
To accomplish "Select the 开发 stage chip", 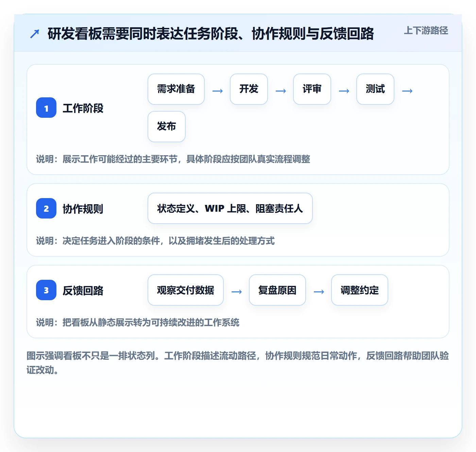I will [x=249, y=89].
